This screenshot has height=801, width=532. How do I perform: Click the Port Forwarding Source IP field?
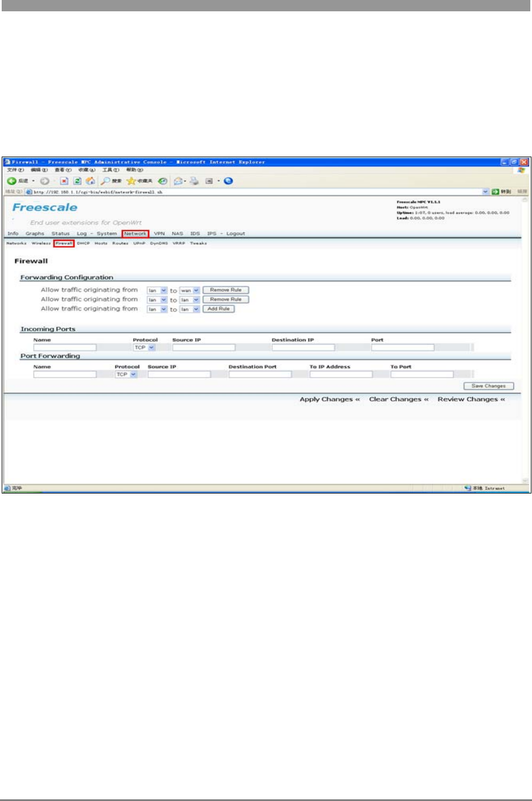click(x=179, y=374)
